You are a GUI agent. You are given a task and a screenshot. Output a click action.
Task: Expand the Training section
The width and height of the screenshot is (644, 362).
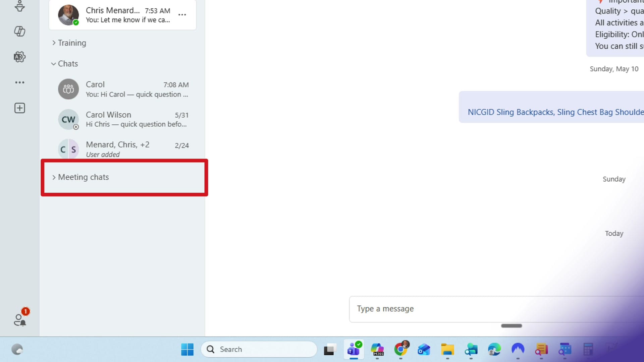click(69, 43)
